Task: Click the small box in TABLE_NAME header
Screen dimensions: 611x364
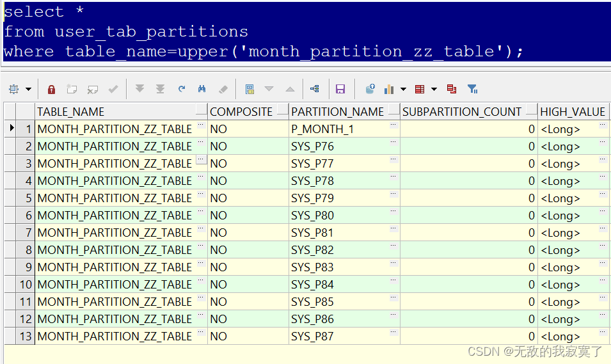Action: (x=202, y=109)
